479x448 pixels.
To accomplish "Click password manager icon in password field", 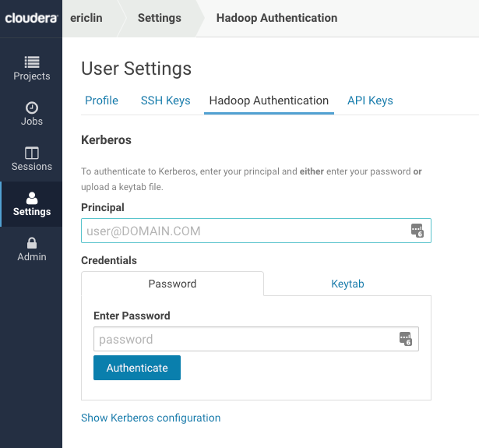I will pyautogui.click(x=405, y=339).
